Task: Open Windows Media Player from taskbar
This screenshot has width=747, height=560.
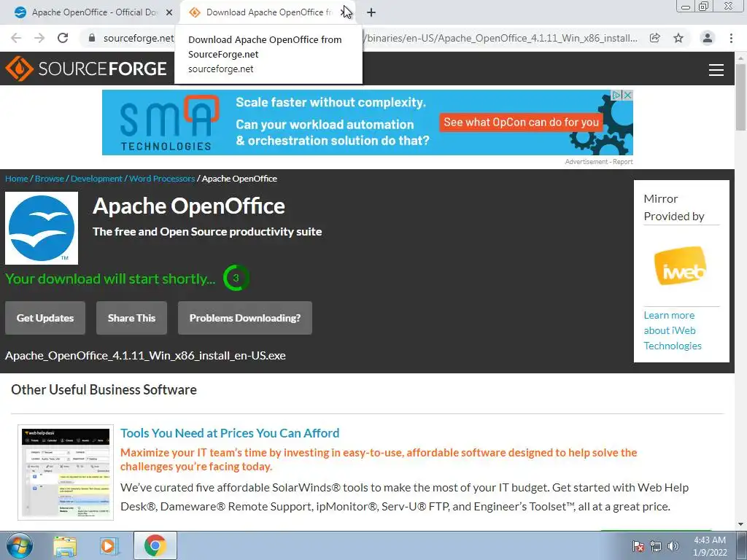Action: pyautogui.click(x=108, y=546)
